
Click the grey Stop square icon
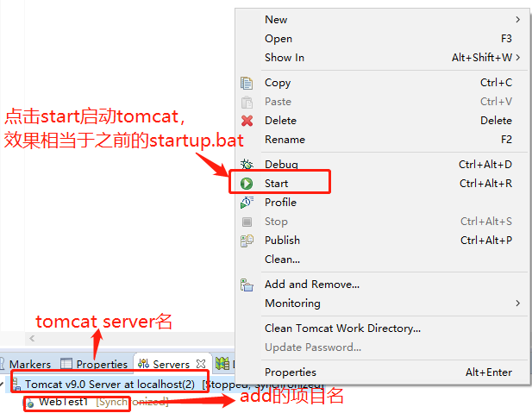(x=247, y=222)
